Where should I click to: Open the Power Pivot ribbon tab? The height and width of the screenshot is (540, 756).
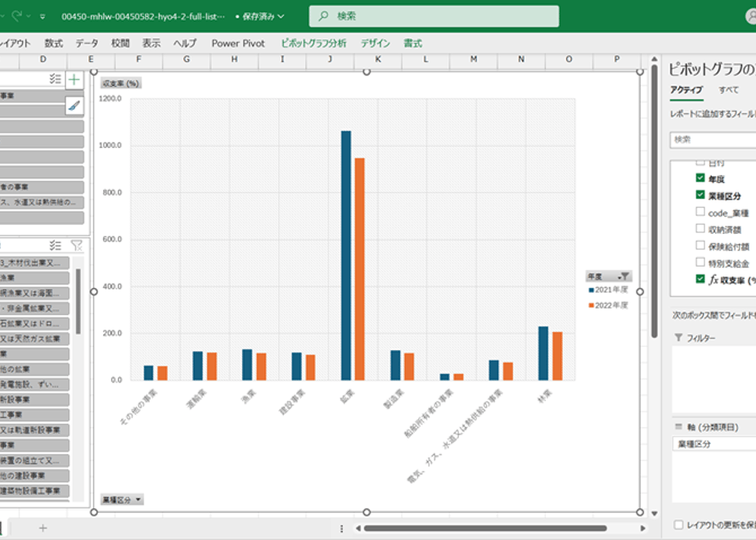click(x=238, y=43)
